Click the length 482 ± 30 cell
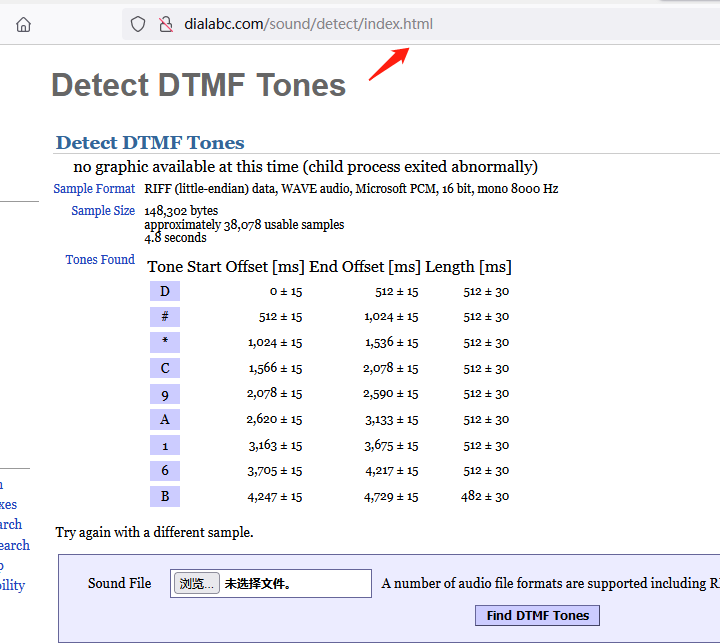 point(485,497)
